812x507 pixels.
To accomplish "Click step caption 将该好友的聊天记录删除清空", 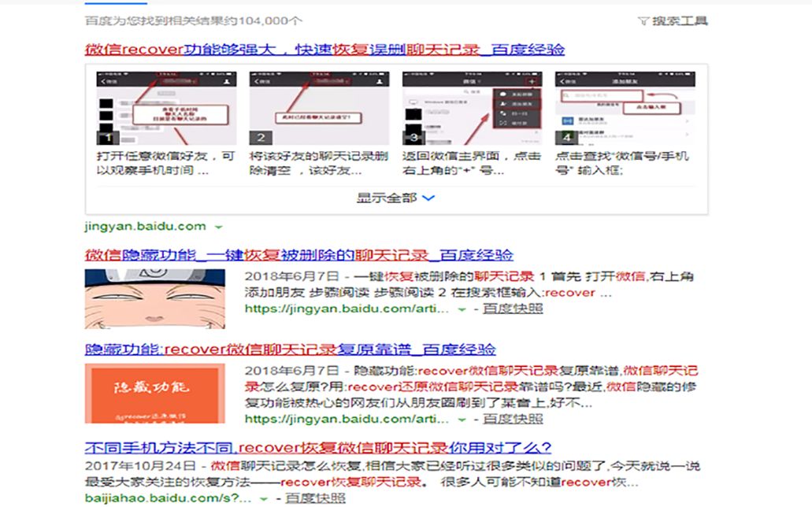I will pos(318,163).
